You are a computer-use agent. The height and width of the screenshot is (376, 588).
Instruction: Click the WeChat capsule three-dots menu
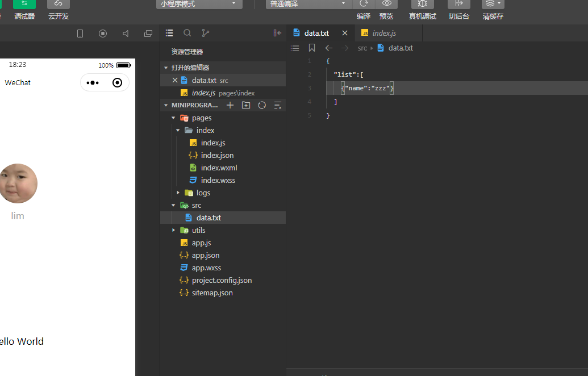click(x=93, y=82)
